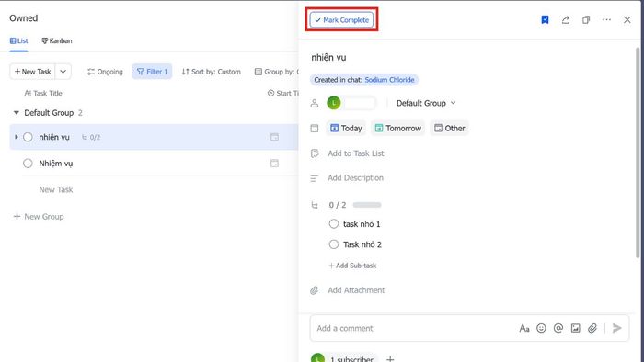Click attach file icon in comment box
Screen dimensions: 644x362
click(592, 328)
